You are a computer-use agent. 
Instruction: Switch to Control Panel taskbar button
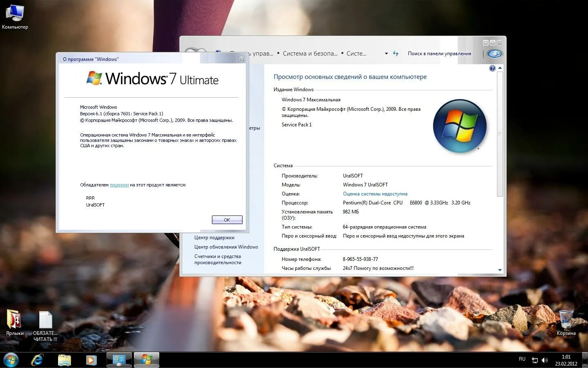tap(119, 360)
